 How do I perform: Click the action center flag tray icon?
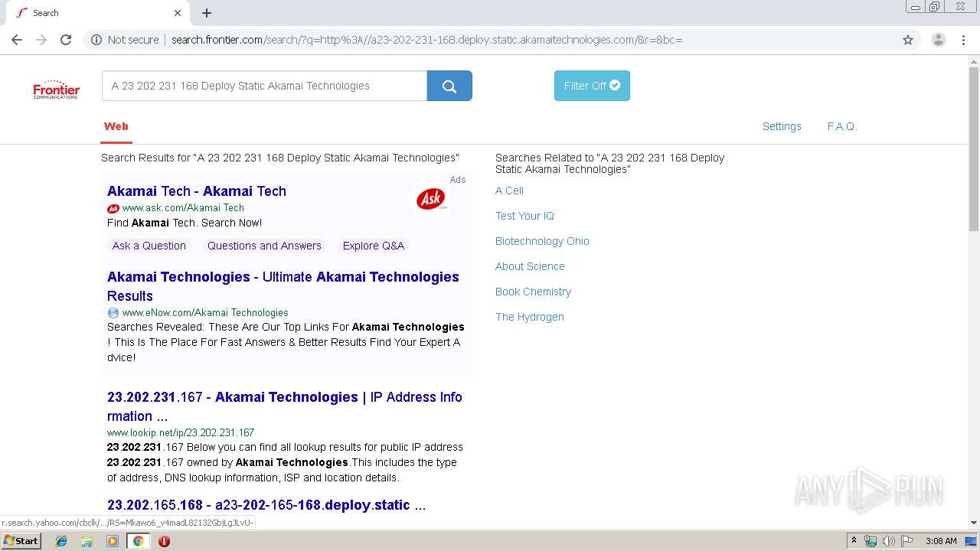(x=906, y=541)
